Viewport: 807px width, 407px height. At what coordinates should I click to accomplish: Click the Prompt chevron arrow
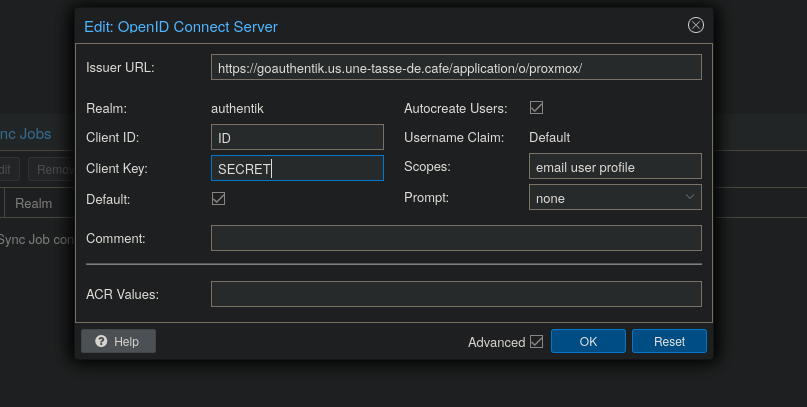pos(690,197)
